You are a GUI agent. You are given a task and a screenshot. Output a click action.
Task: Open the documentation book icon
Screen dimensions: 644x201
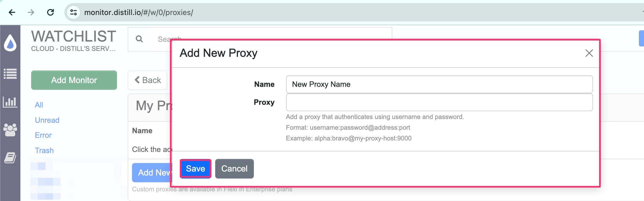click(11, 158)
